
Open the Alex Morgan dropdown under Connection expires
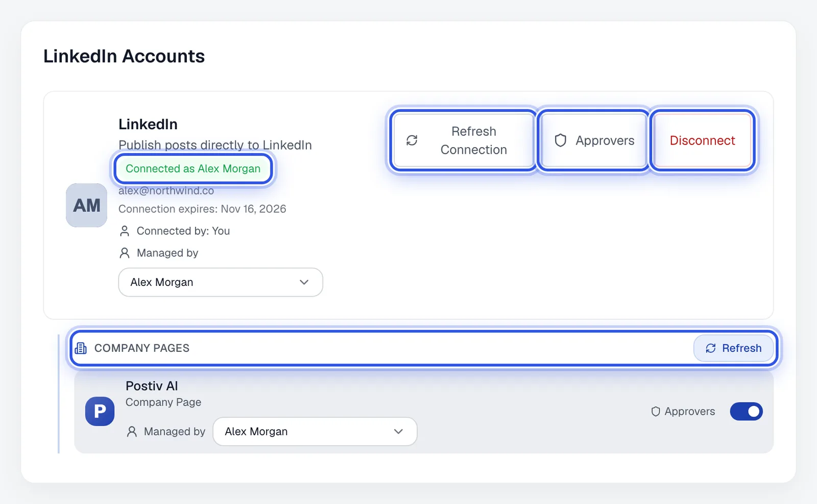(221, 282)
